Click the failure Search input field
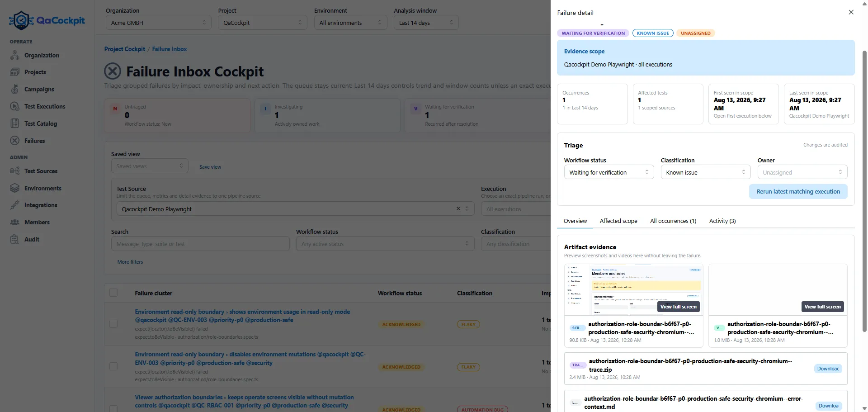The height and width of the screenshot is (412, 868). (x=200, y=244)
